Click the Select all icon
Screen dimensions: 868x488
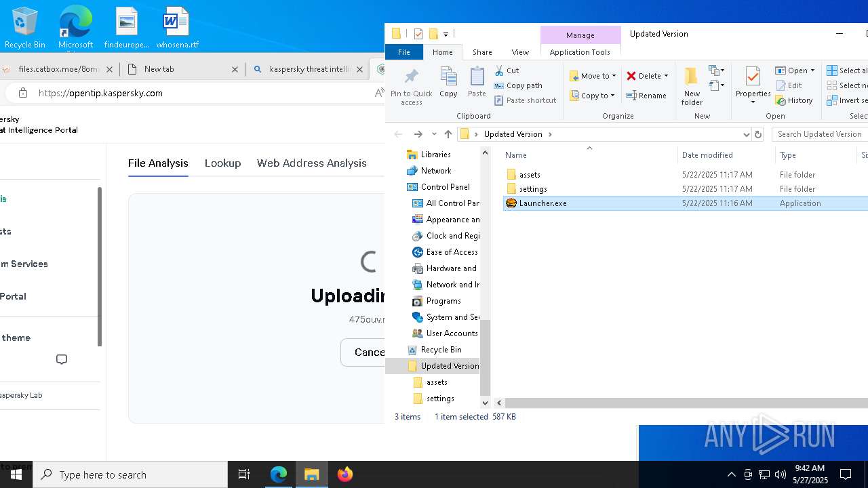(x=832, y=70)
